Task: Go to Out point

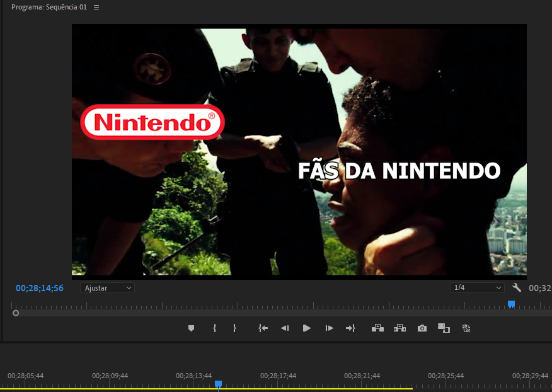Action: (350, 328)
